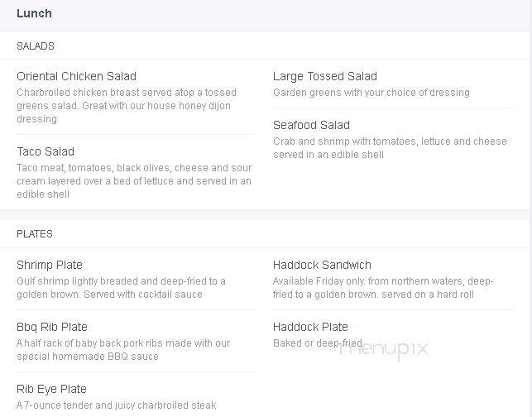Screen dimensions: 532x417
Task: Open the PLATES section header
Action: 35,234
